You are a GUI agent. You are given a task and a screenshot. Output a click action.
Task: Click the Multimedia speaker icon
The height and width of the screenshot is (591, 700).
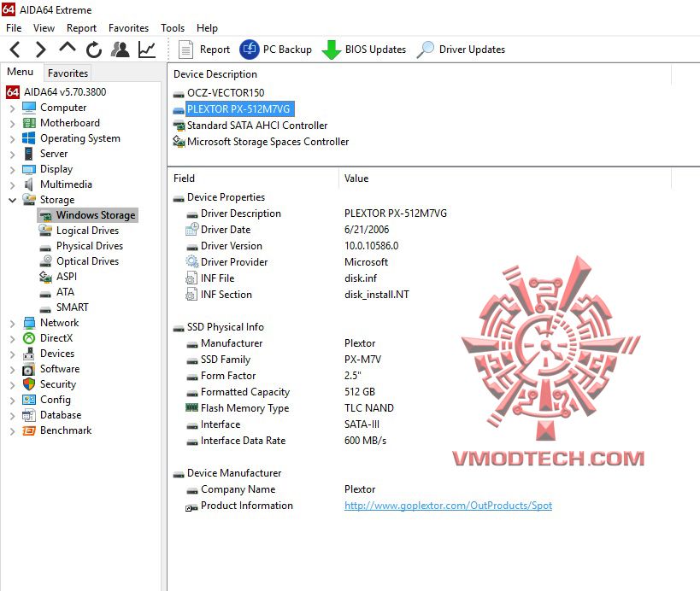(x=28, y=184)
